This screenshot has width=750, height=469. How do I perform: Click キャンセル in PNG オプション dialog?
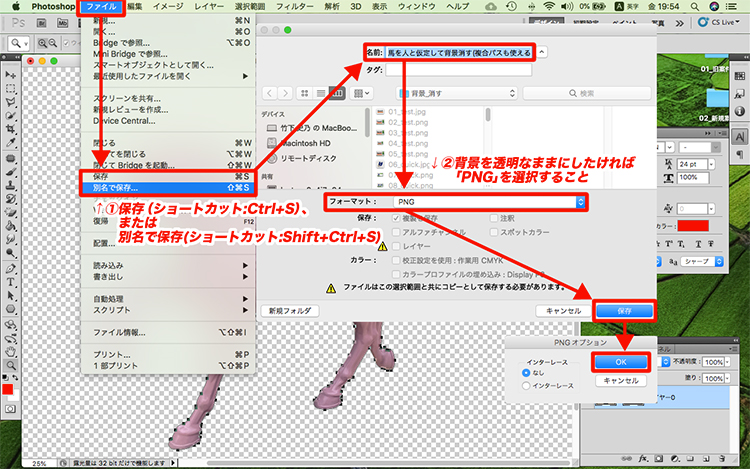[621, 381]
